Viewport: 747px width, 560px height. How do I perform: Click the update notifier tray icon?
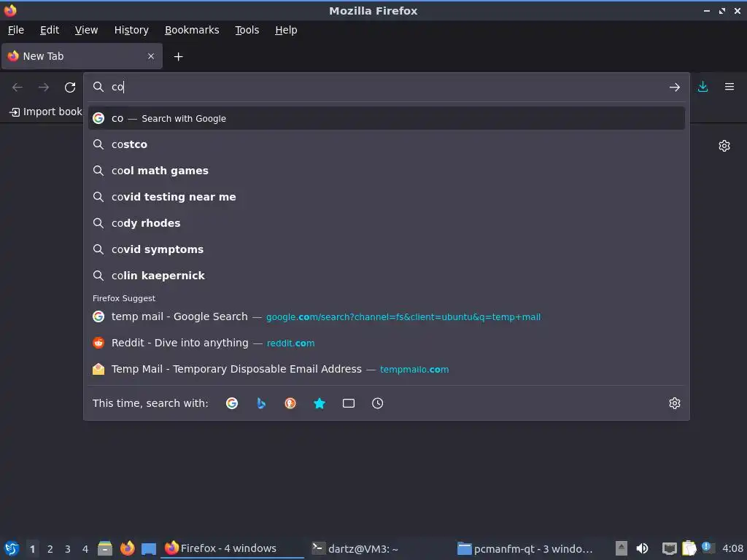(708, 548)
